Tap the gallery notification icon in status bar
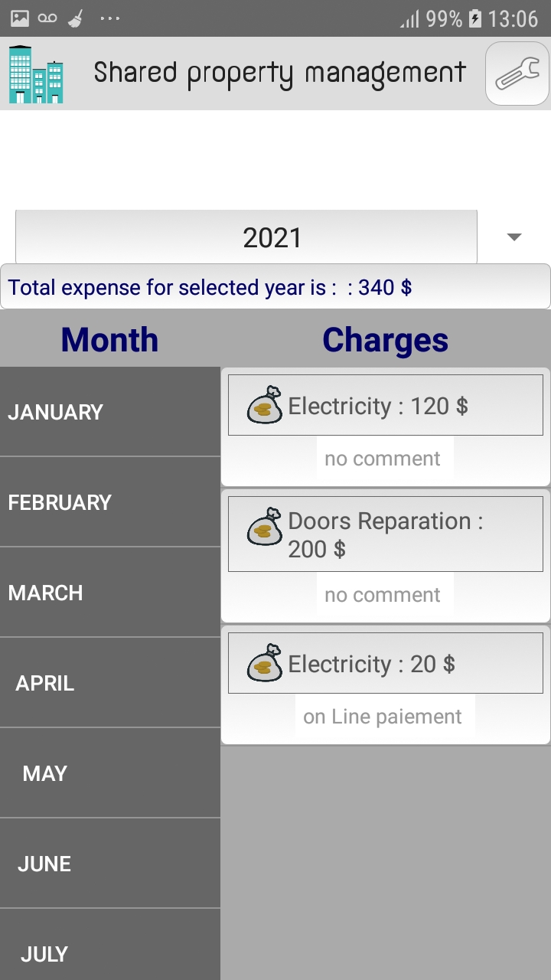This screenshot has height=980, width=551. (x=20, y=18)
